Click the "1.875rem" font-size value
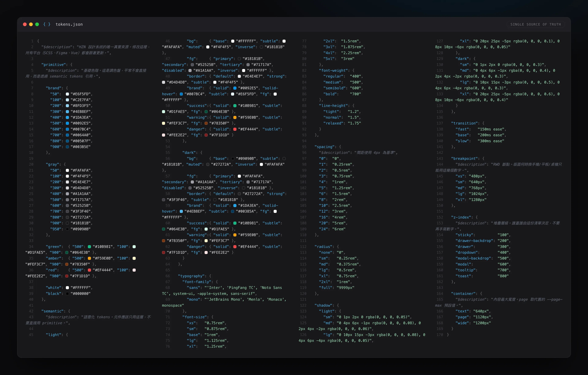This screenshot has height=375, width=588. click(352, 47)
